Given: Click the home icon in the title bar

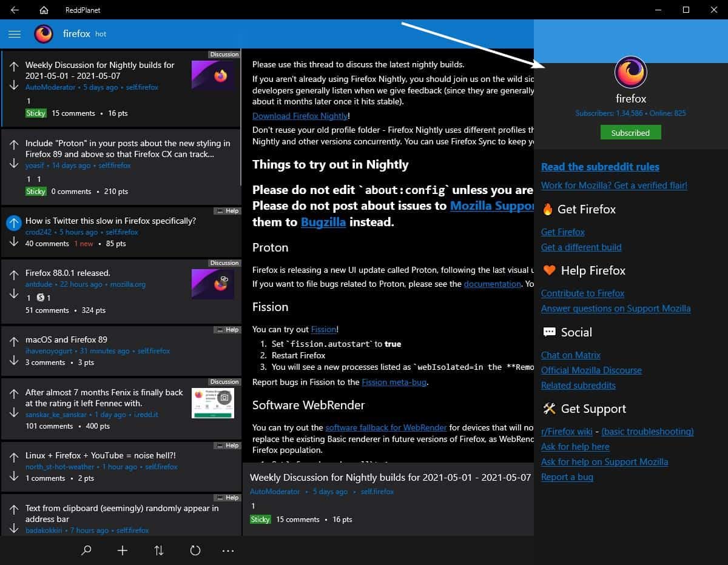Looking at the screenshot, I should [x=42, y=10].
